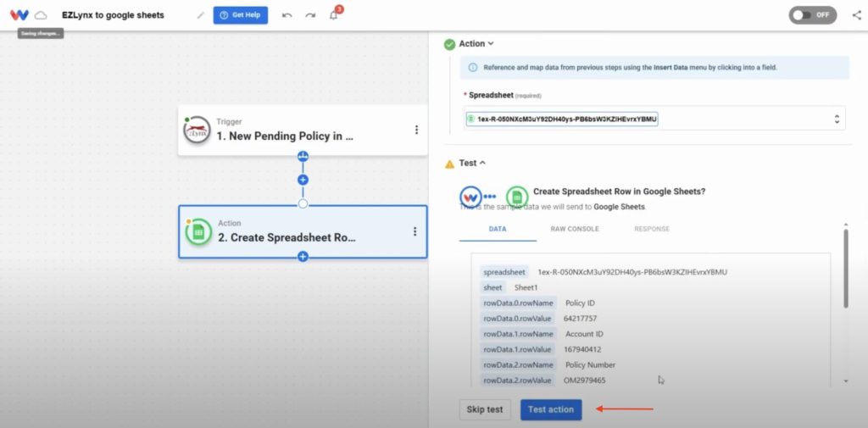868x428 pixels.
Task: Open trigger step three-dot menu
Action: [416, 130]
